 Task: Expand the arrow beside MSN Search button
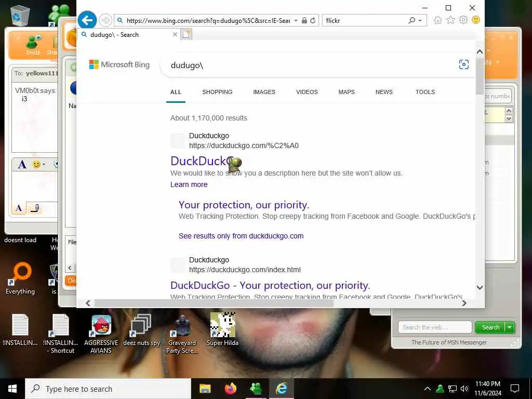510,327
